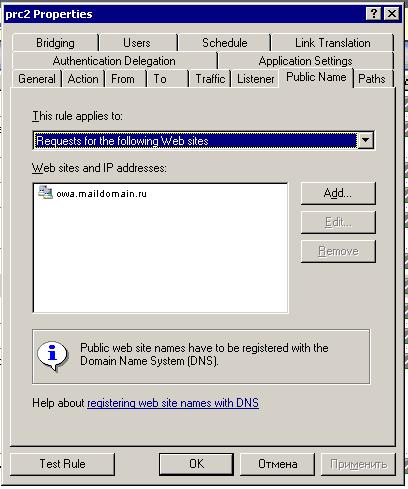The height and width of the screenshot is (489, 408).
Task: Go to Application Settings tab
Action: 306,61
